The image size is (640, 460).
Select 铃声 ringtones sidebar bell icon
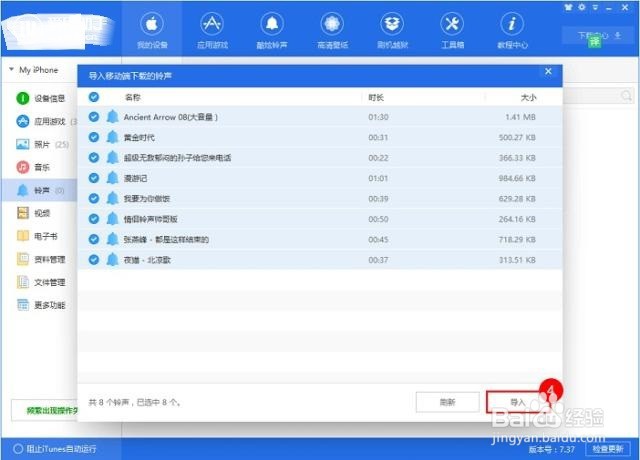(23, 190)
